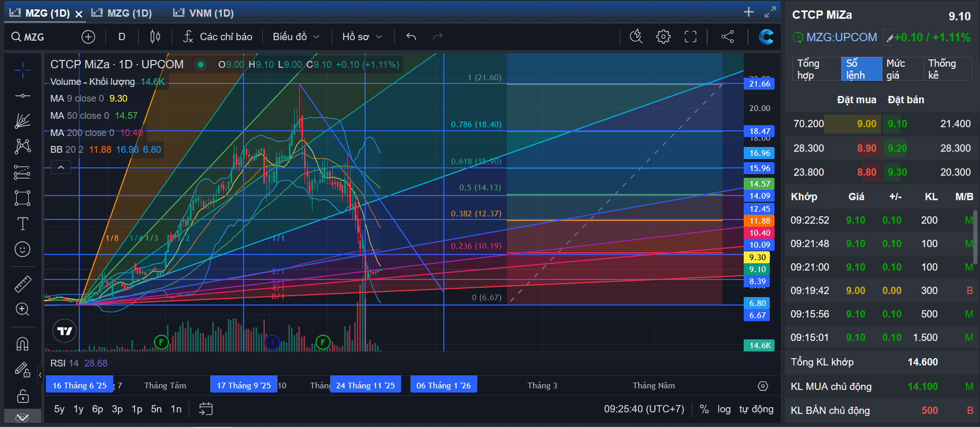This screenshot has width=980, height=428.
Task: Open chart settings gear
Action: [x=663, y=36]
